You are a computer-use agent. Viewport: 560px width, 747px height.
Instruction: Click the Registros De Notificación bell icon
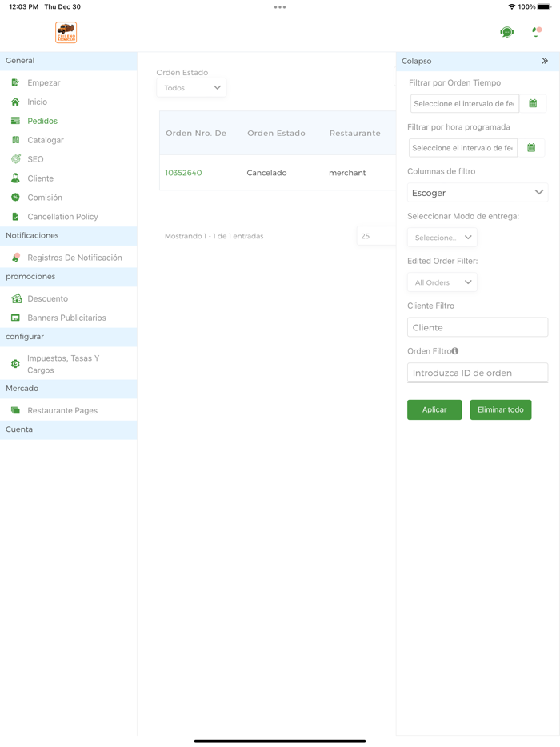tap(16, 258)
